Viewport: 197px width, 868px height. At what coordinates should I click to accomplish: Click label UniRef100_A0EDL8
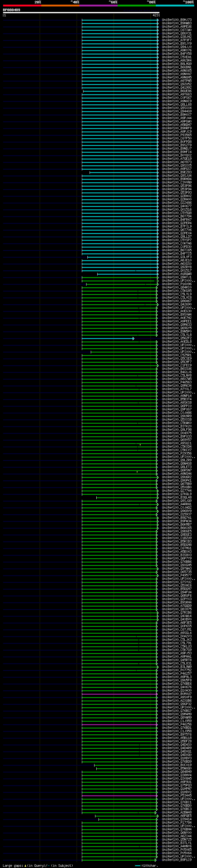pyautogui.click(x=176, y=342)
